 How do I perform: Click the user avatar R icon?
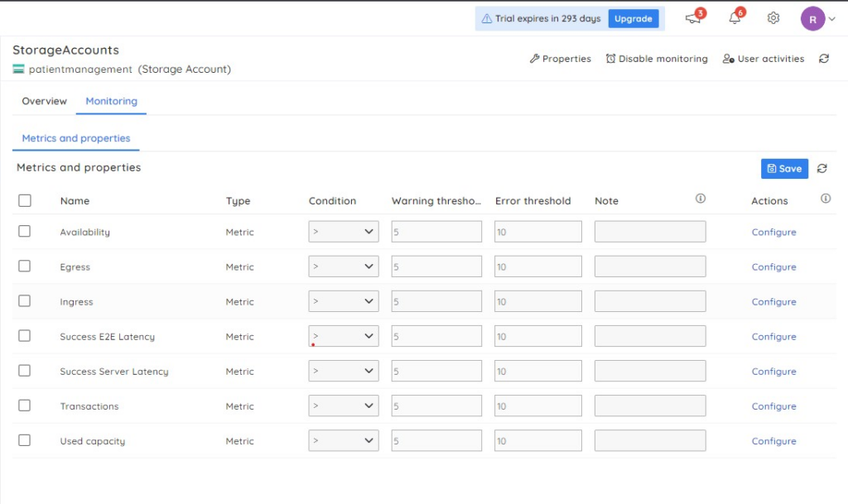(812, 19)
